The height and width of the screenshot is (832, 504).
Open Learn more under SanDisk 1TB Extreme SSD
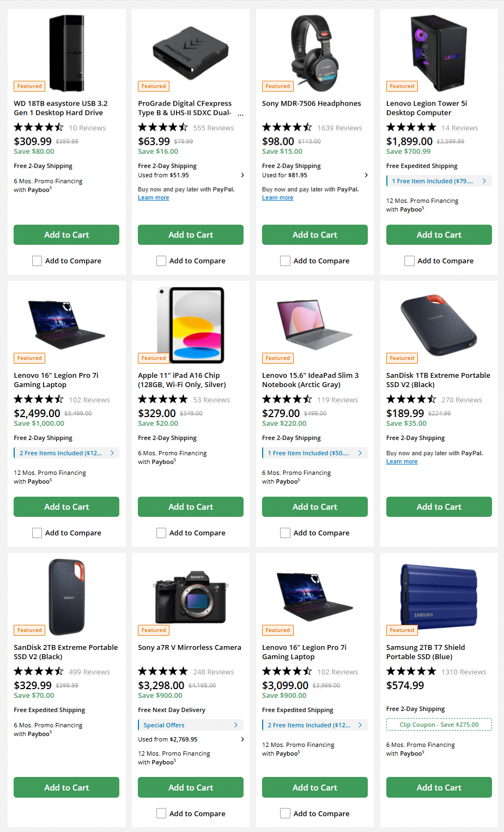tap(402, 461)
